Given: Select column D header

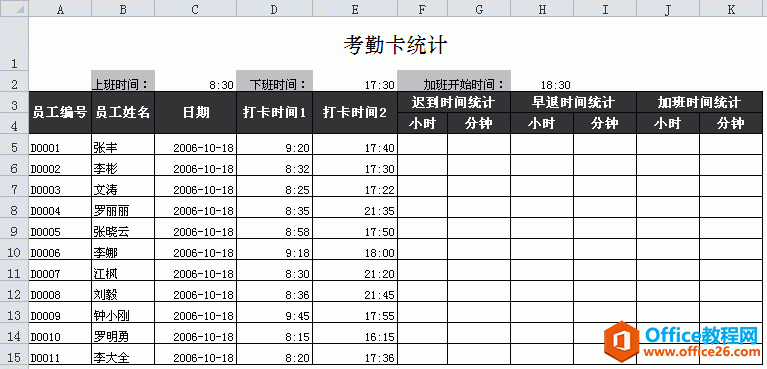Looking at the screenshot, I should [x=274, y=9].
